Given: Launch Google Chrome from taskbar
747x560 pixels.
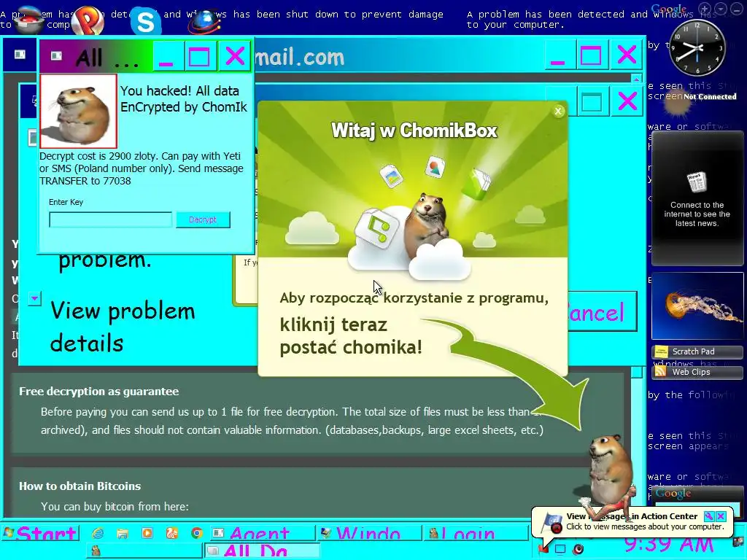Looking at the screenshot, I should click(197, 533).
